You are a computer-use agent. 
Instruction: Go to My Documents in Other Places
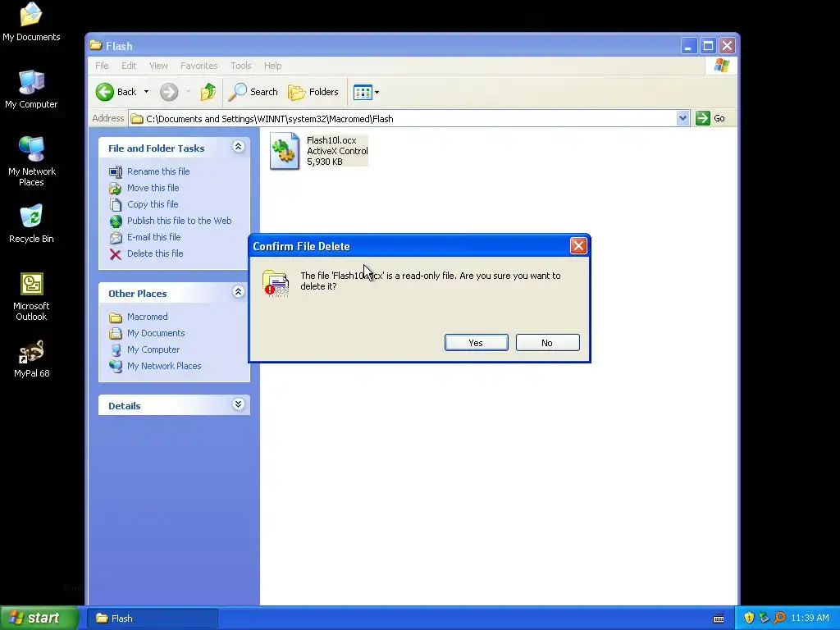point(156,333)
